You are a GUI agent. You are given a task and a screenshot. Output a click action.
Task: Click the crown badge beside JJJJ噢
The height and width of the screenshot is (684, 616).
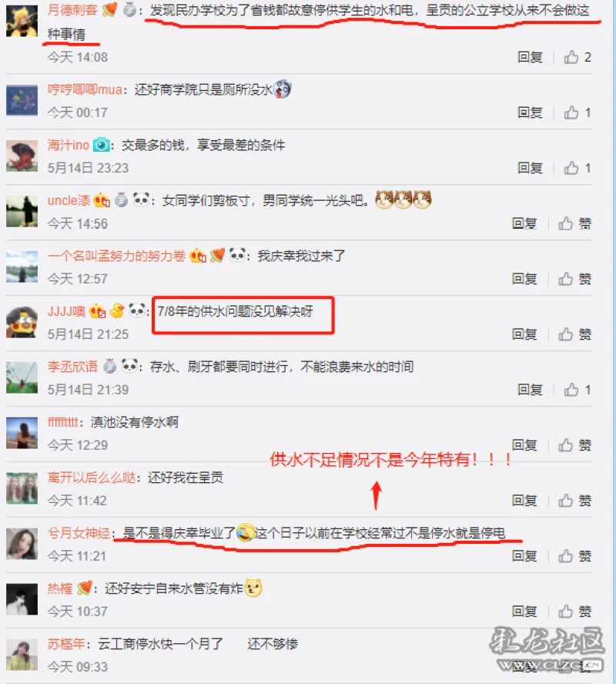97,311
